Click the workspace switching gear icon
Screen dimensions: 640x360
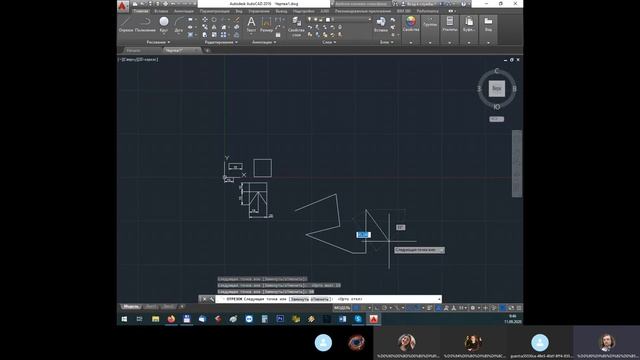tap(473, 308)
